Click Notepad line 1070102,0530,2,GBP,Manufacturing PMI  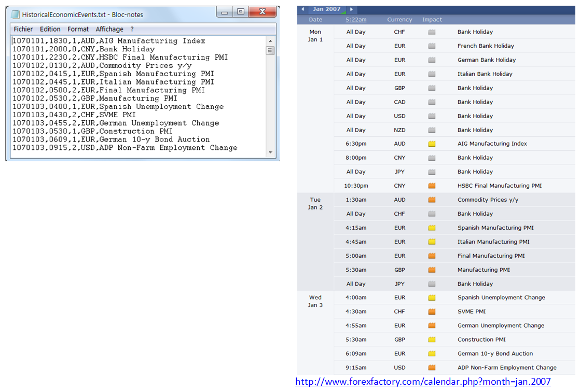(95, 99)
